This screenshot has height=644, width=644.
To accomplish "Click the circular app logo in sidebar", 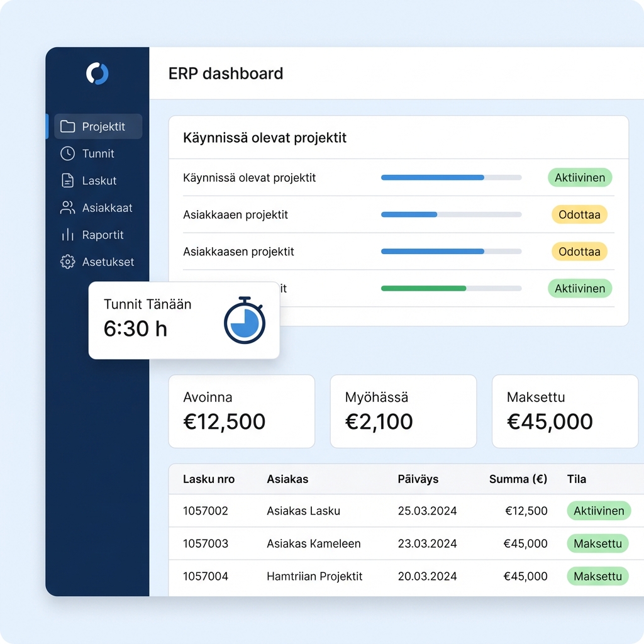I will (97, 74).
